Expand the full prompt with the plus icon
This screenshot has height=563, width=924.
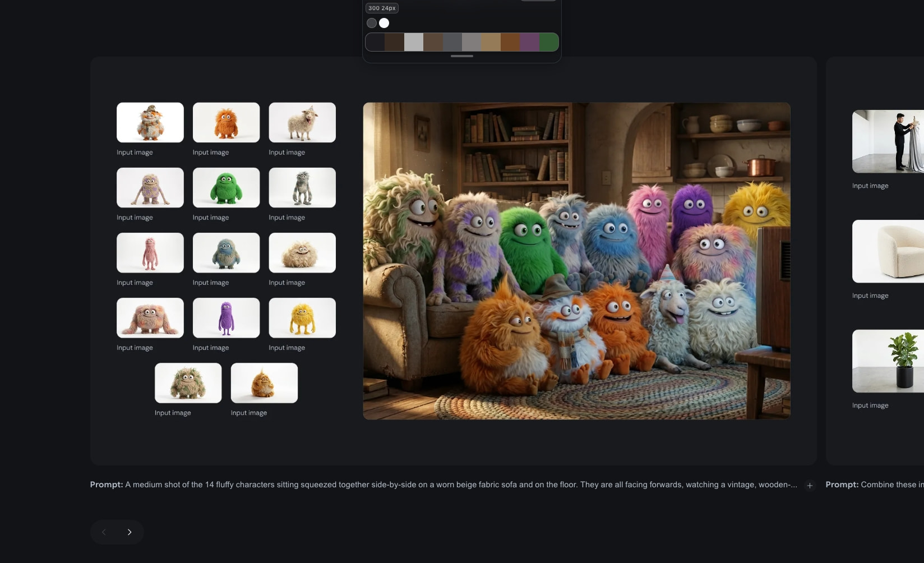[x=809, y=486]
